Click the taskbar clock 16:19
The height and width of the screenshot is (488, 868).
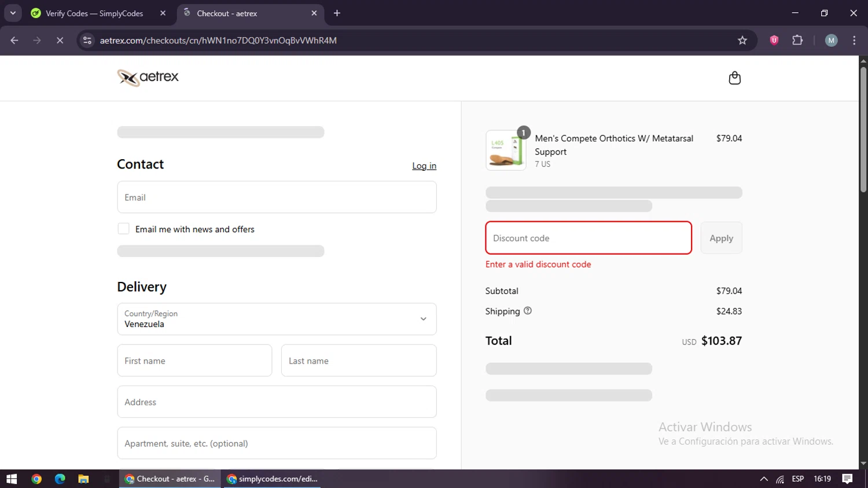(822, 479)
